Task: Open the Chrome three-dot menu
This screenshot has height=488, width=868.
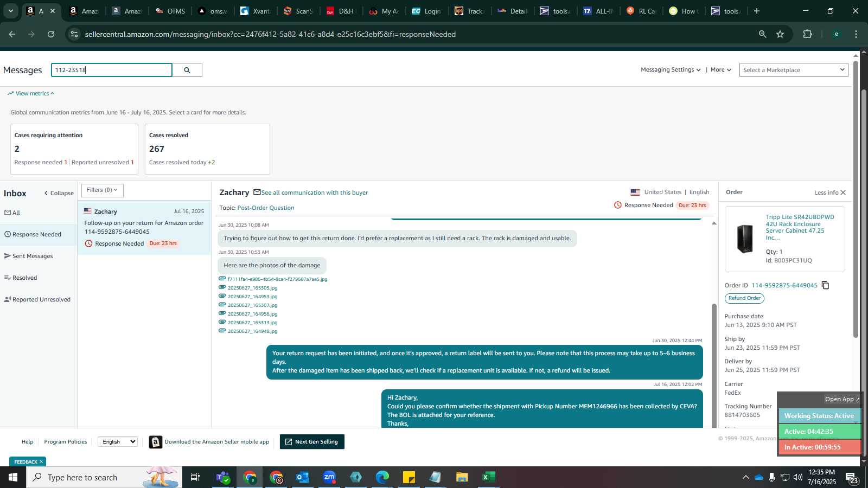Action: pos(856,34)
